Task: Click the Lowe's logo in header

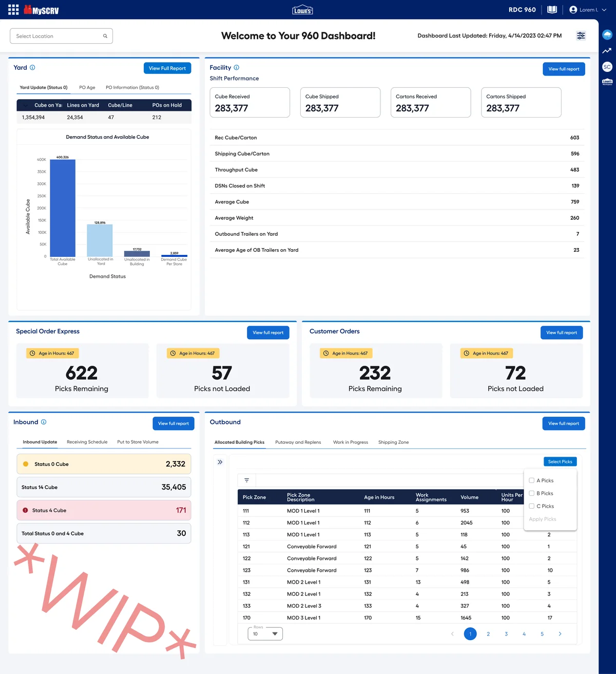Action: (302, 10)
